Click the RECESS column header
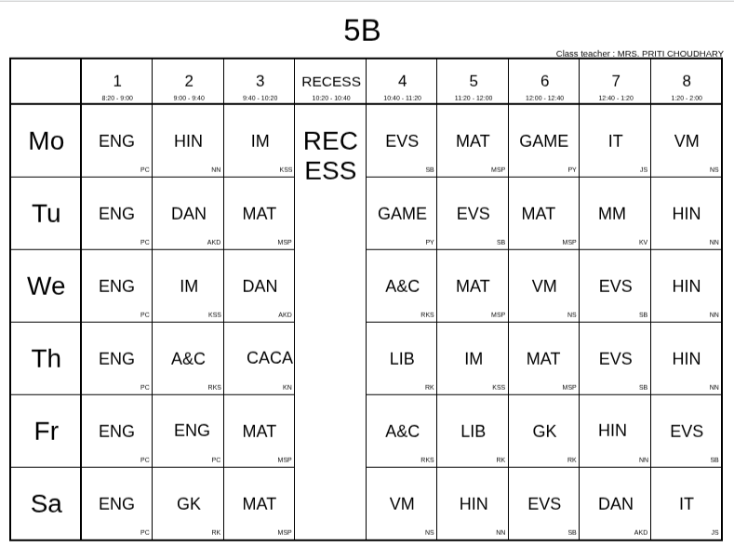 330,82
